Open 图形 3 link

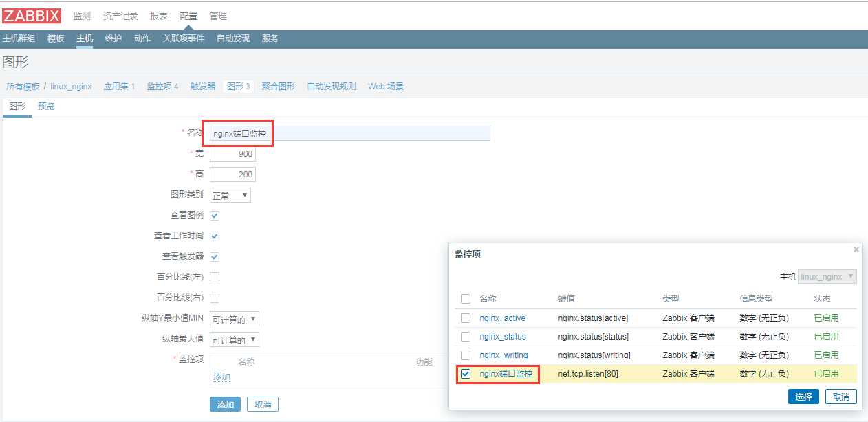coord(238,87)
